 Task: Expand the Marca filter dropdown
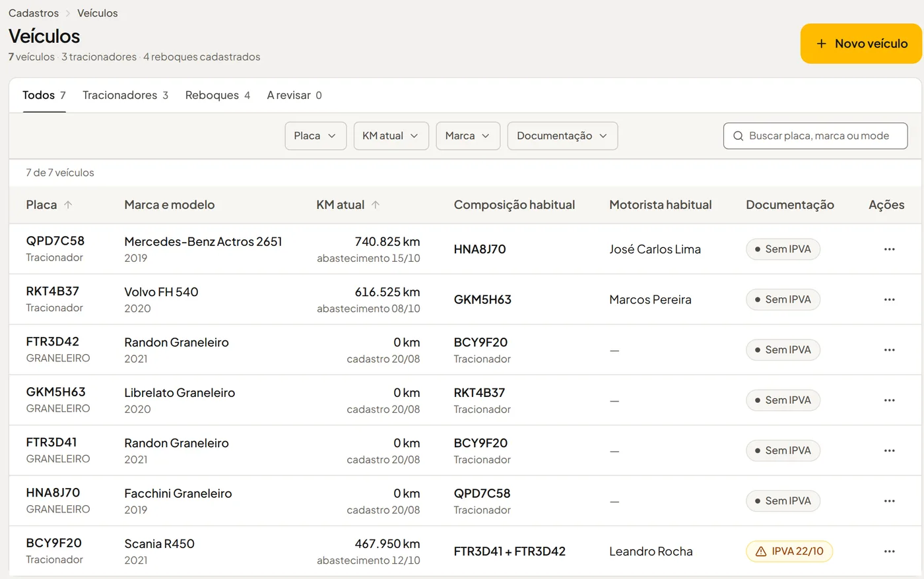pyautogui.click(x=468, y=136)
